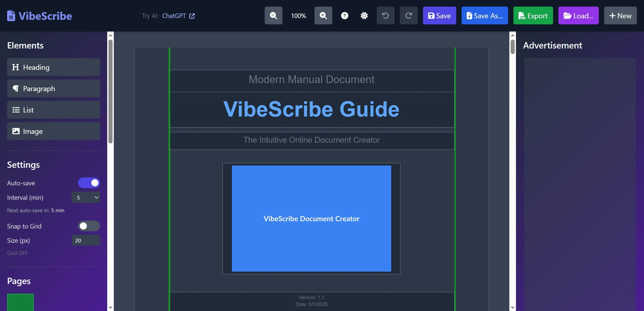
Task: Click the redo arrow icon
Action: coord(409,16)
